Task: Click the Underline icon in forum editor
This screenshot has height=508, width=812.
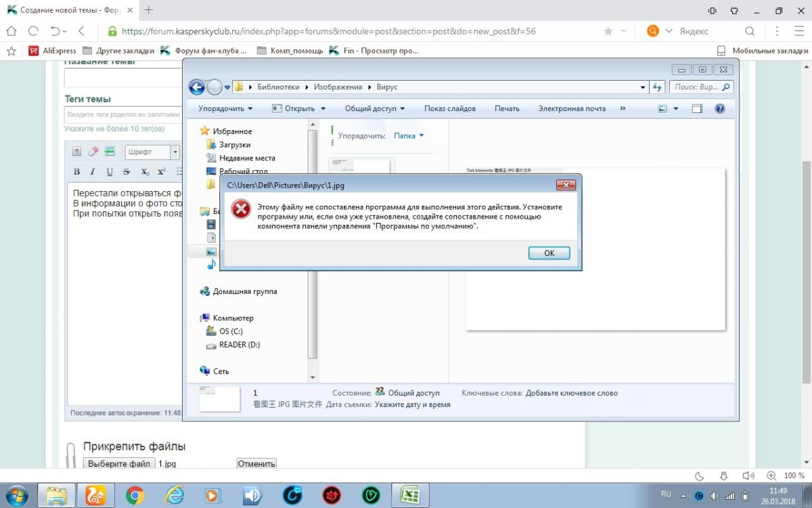Action: [x=110, y=172]
